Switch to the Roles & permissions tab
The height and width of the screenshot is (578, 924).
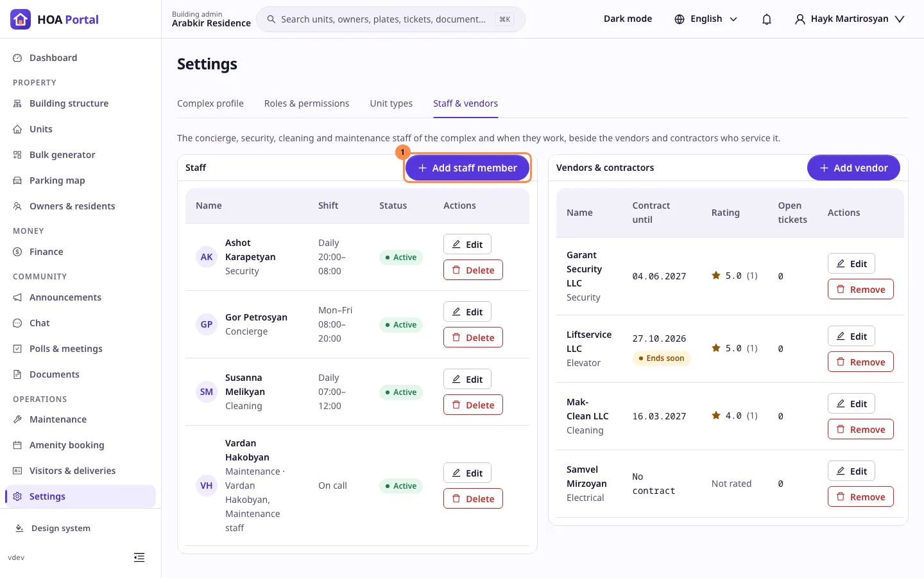[307, 103]
